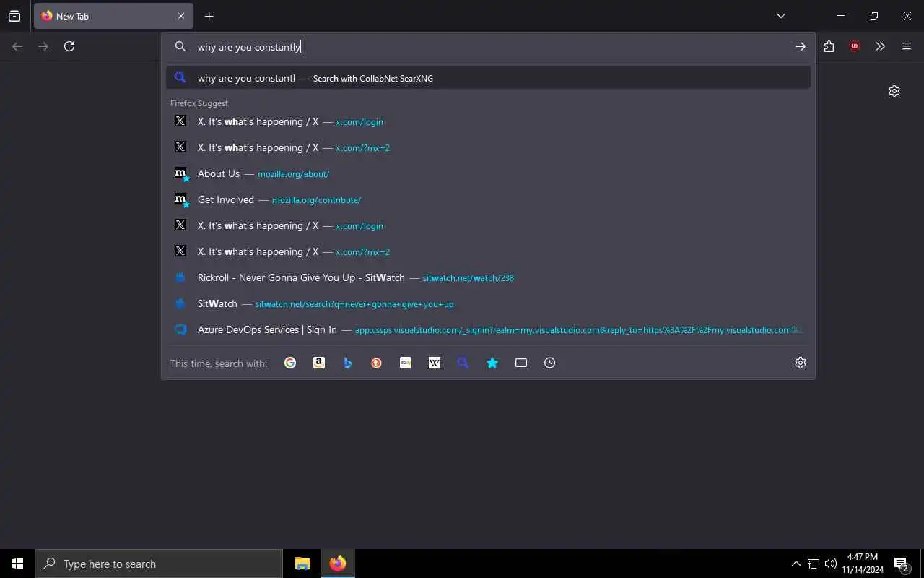Viewport: 924px width, 578px height.
Task: Open search settings gear in dropdown
Action: click(x=801, y=363)
